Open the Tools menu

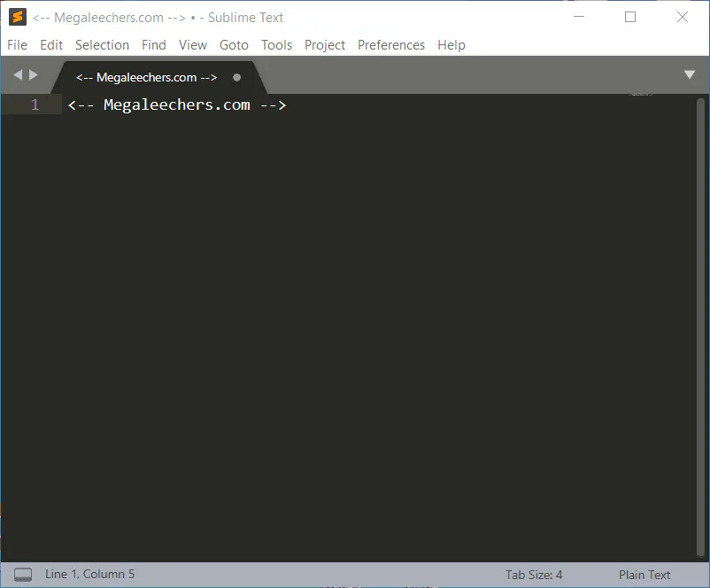[x=277, y=45]
